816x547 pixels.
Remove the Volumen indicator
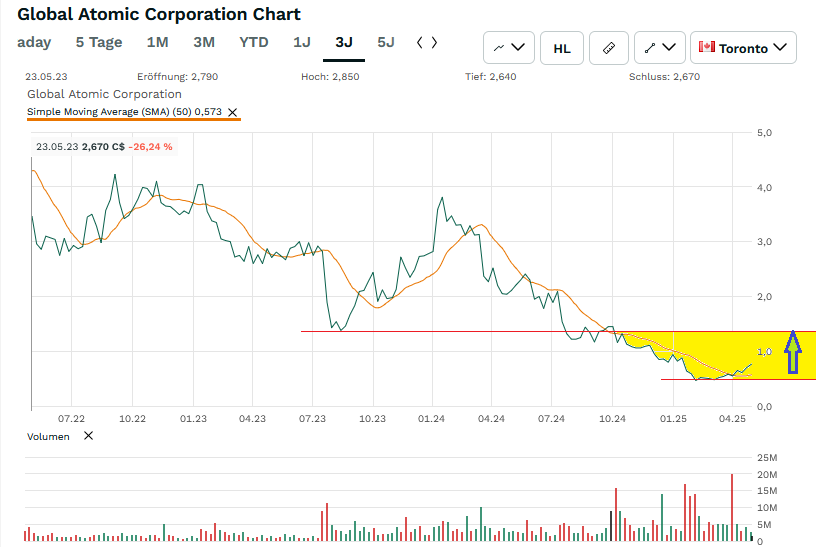point(88,436)
